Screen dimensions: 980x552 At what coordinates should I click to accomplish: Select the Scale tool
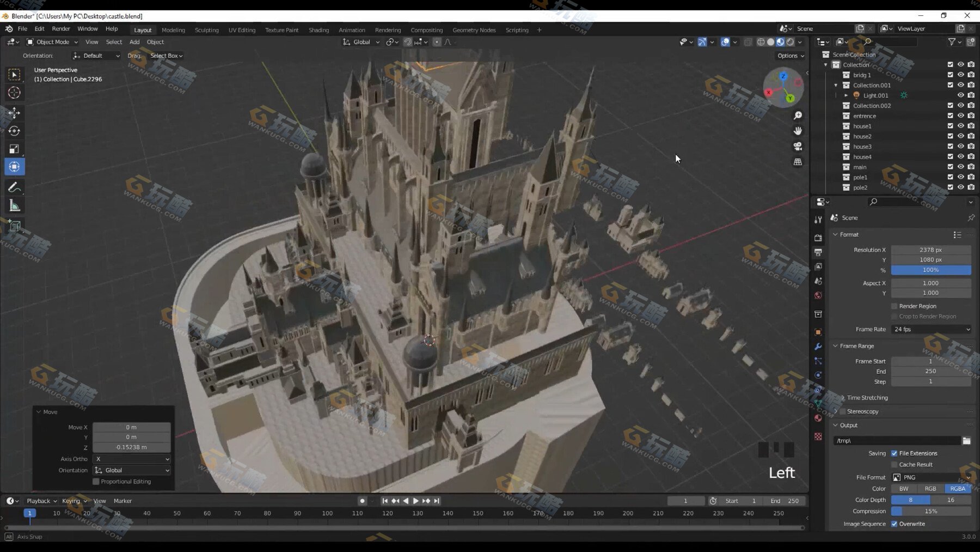pyautogui.click(x=15, y=149)
